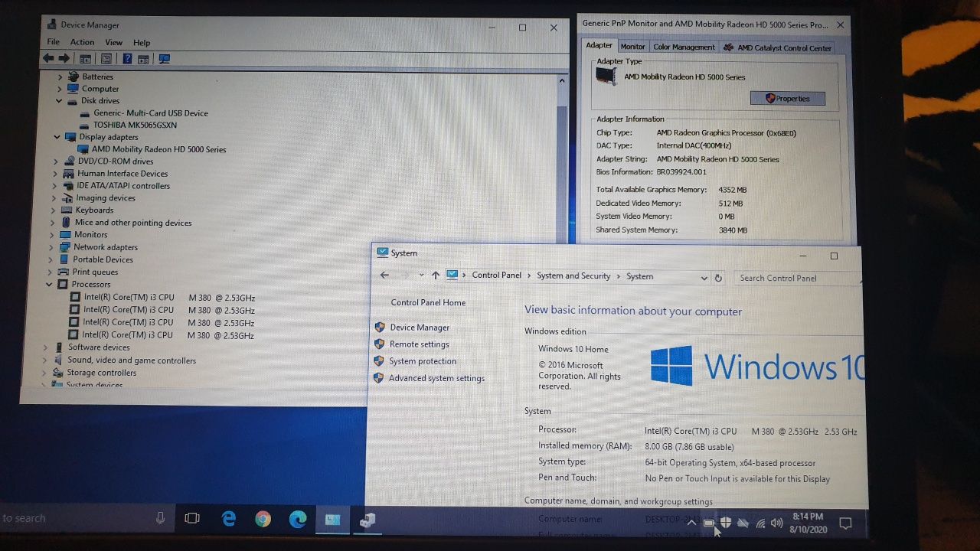Viewport: 980px width, 551px height.
Task: Open the address bar history dropdown arrow
Action: click(704, 279)
